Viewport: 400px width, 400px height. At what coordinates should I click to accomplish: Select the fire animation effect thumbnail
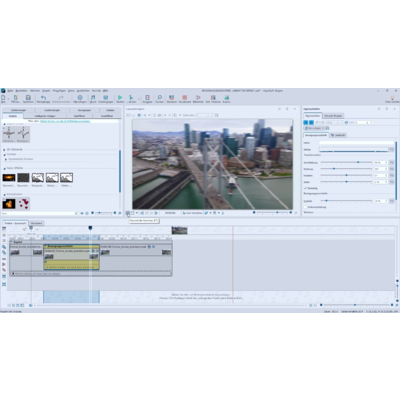coord(9,203)
